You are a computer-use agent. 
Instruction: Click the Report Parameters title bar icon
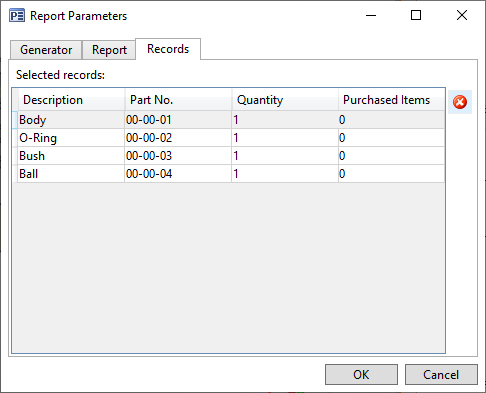click(17, 16)
